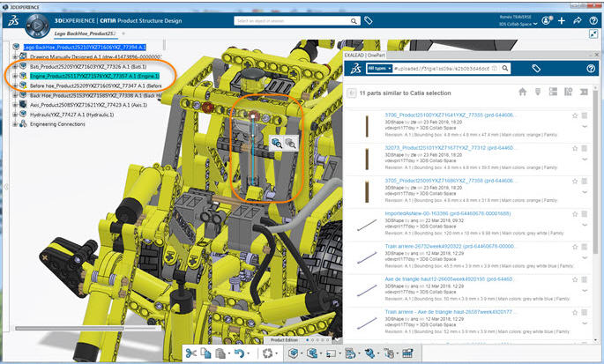This screenshot has height=364, width=604.
Task: Star the ImportedAsNew-00-163386 result
Action: [575, 214]
